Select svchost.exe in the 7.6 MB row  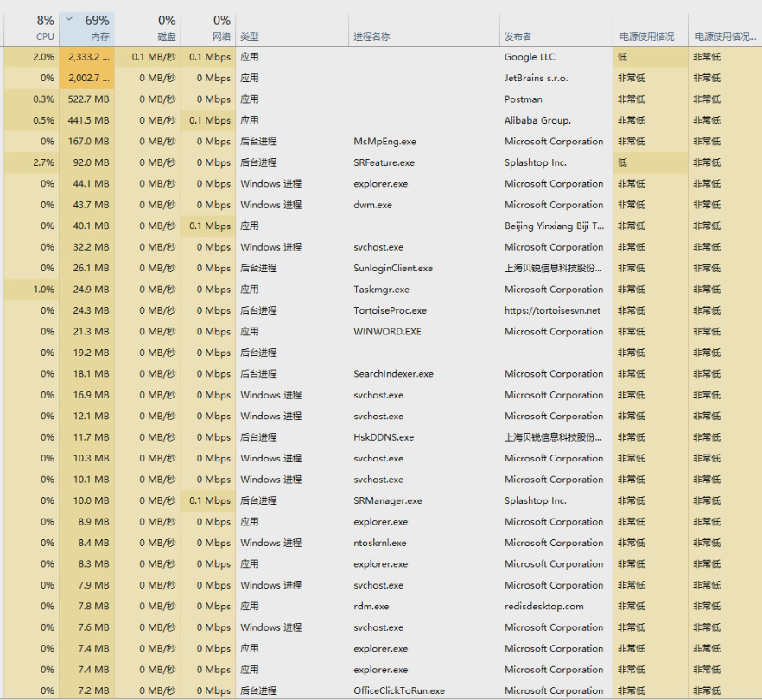[x=378, y=627]
